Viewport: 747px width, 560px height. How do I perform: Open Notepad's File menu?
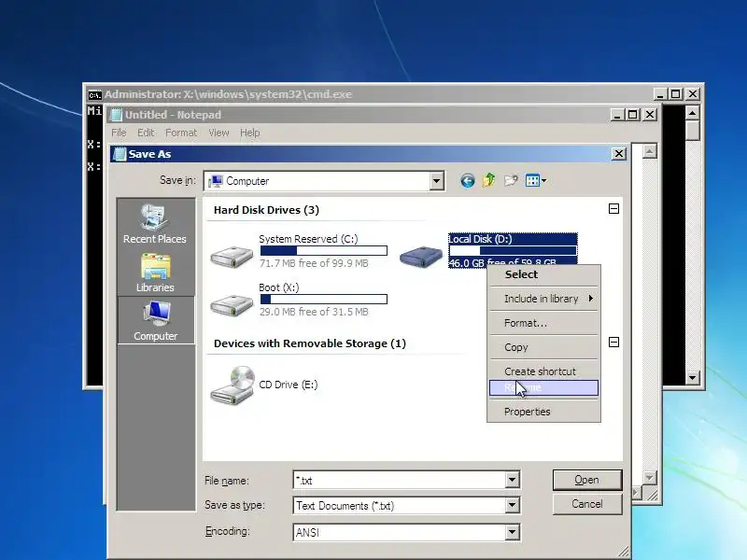click(x=119, y=133)
